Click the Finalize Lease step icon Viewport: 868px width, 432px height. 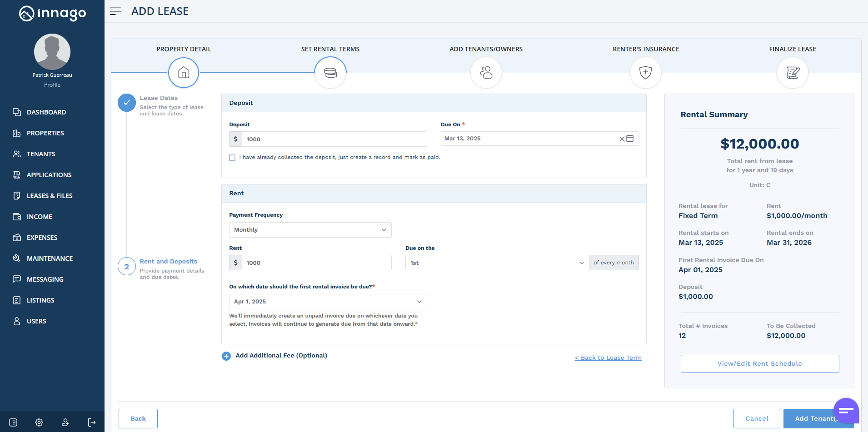tap(792, 73)
